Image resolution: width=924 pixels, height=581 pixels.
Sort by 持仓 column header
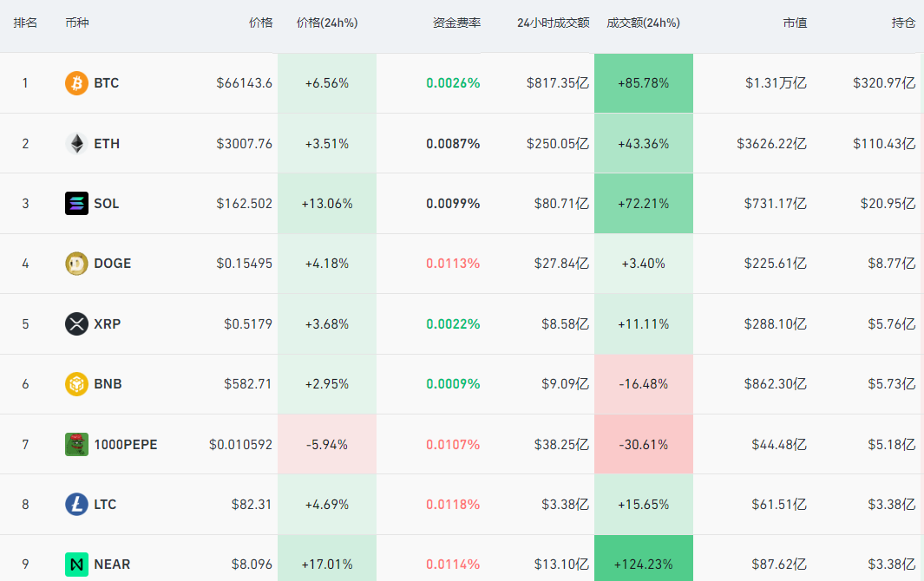click(903, 23)
